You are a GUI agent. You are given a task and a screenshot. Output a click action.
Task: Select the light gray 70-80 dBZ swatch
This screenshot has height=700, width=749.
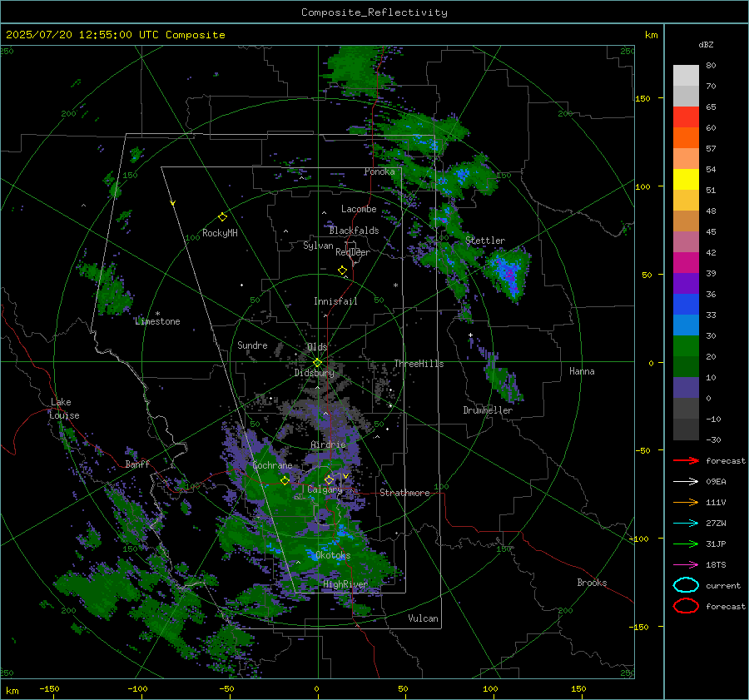point(686,76)
